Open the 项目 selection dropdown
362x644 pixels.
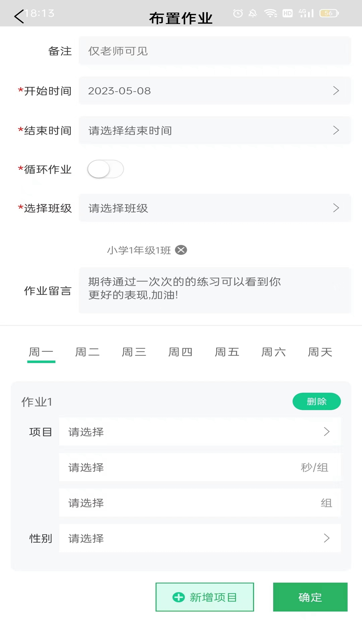point(200,432)
